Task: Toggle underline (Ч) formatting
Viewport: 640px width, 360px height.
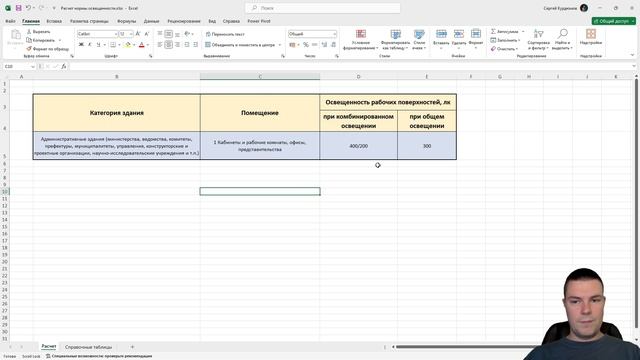Action: pos(98,44)
